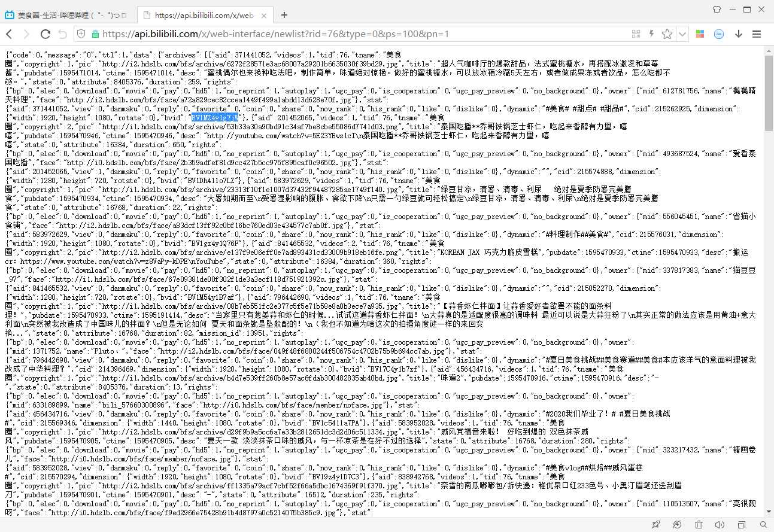Screen dimensions: 774x532
Task: Click the magnifier zoom icon in status bar
Action: [x=762, y=524]
